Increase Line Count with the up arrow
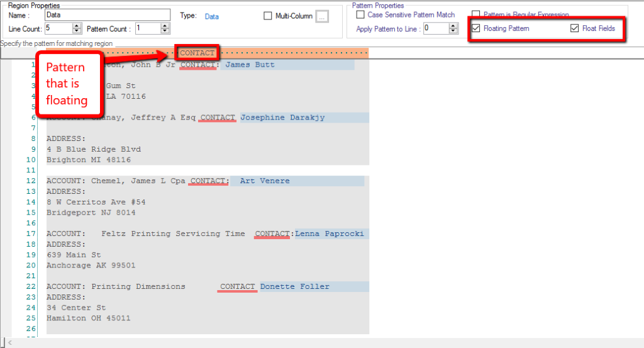Image resolution: width=644 pixels, height=348 pixels. coord(77,26)
